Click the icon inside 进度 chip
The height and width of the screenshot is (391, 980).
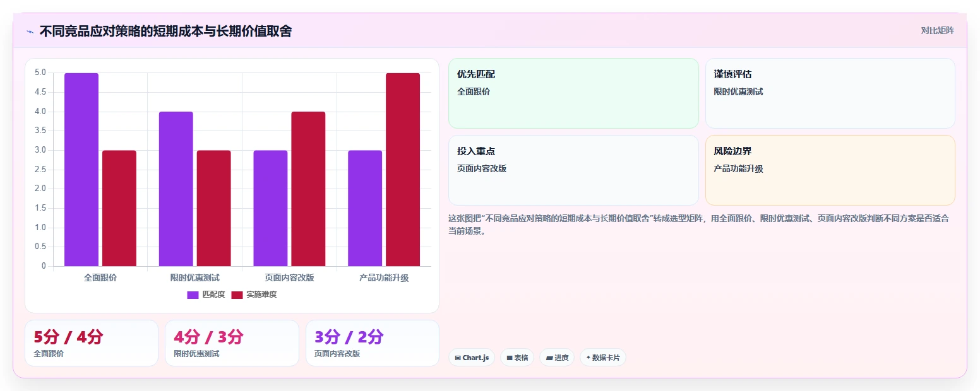(549, 358)
